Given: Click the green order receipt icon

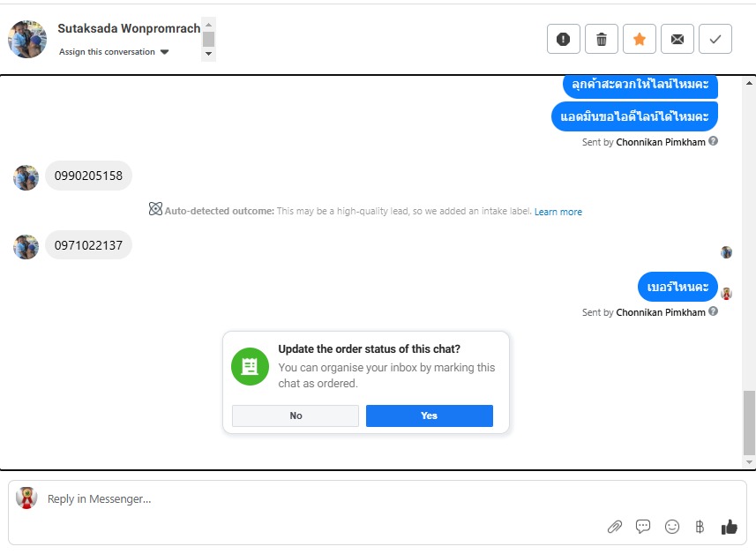Looking at the screenshot, I should [250, 366].
